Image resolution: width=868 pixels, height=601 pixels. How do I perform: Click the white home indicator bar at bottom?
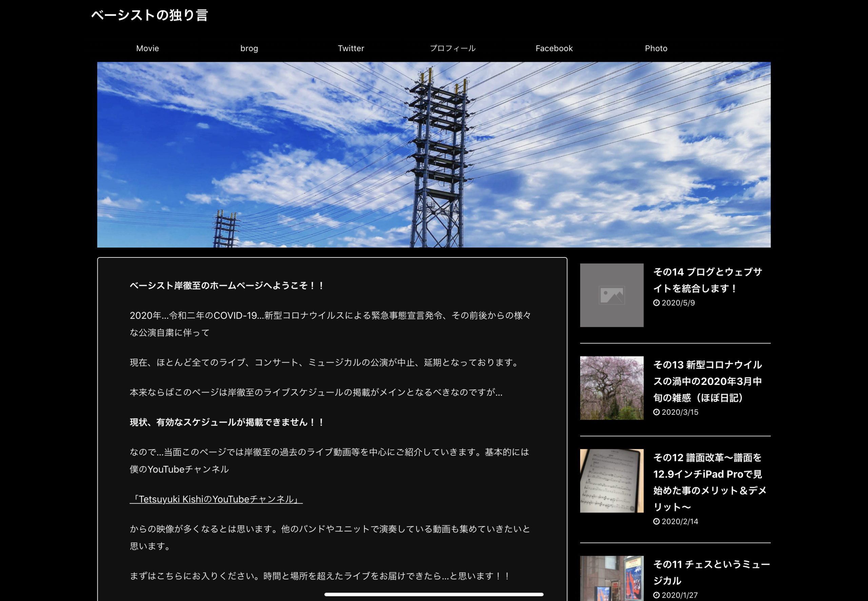(x=434, y=594)
